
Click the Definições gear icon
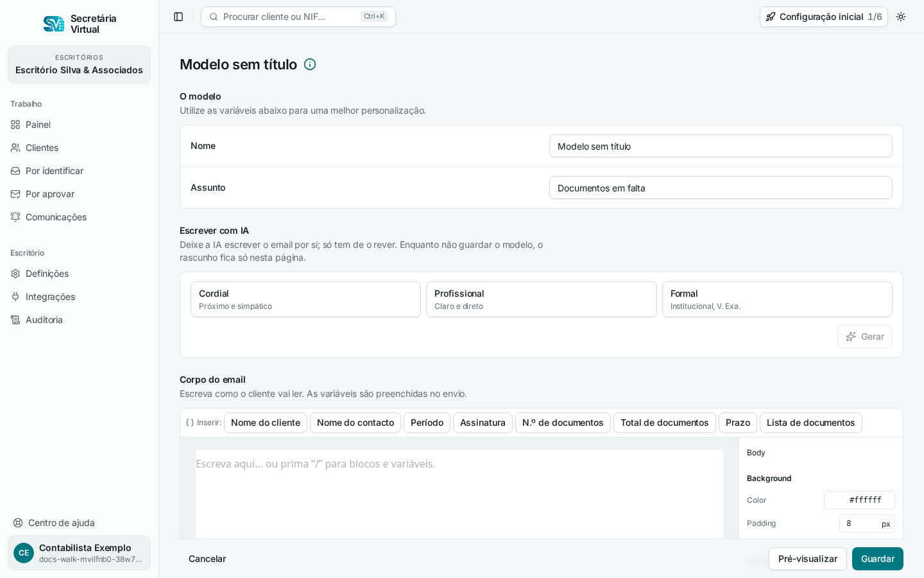tap(15, 274)
